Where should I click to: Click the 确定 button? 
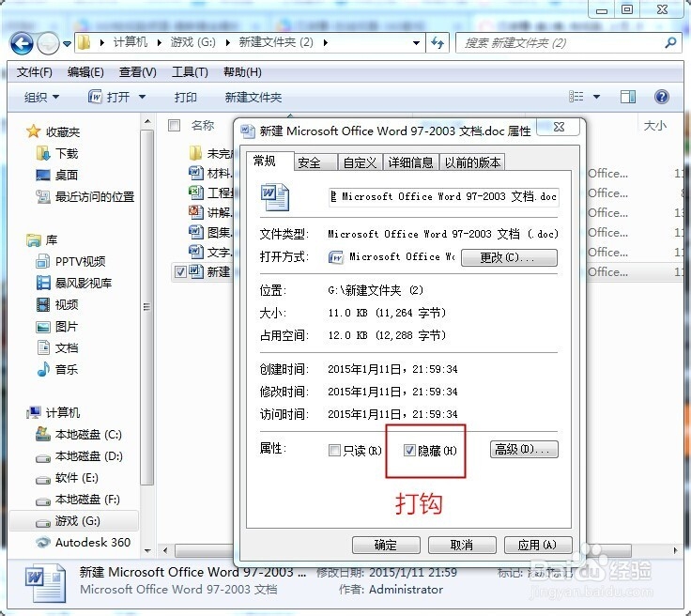tap(386, 545)
